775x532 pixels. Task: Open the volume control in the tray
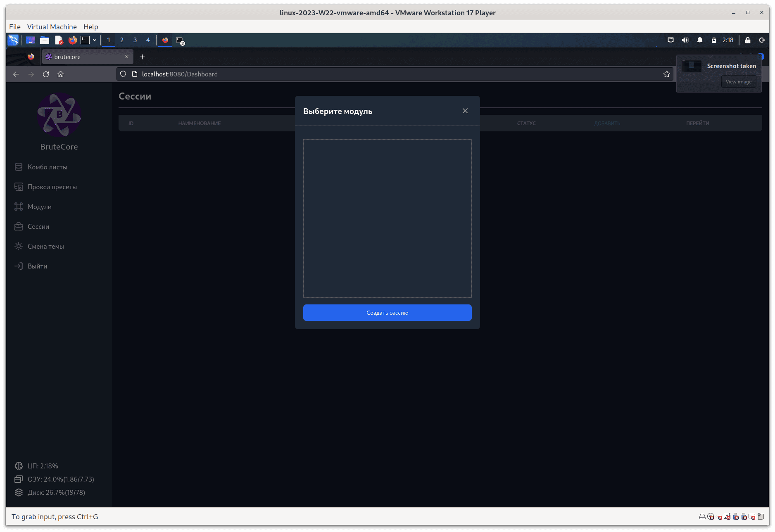[685, 40]
